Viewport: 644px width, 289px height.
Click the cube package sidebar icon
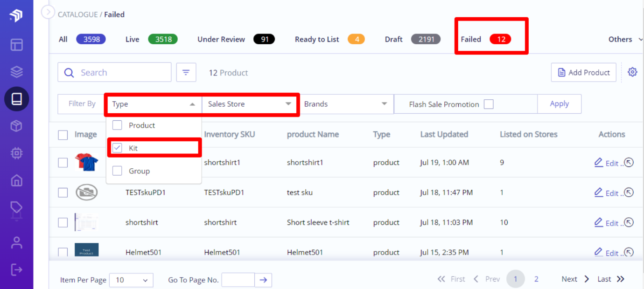pos(17,126)
